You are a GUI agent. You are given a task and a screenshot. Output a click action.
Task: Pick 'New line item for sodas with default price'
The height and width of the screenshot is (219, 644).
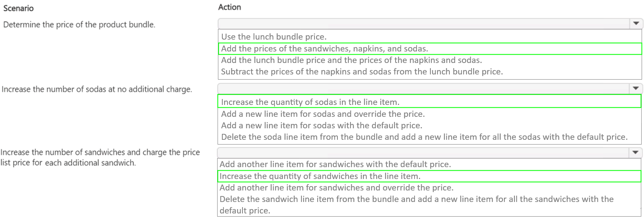coord(322,126)
